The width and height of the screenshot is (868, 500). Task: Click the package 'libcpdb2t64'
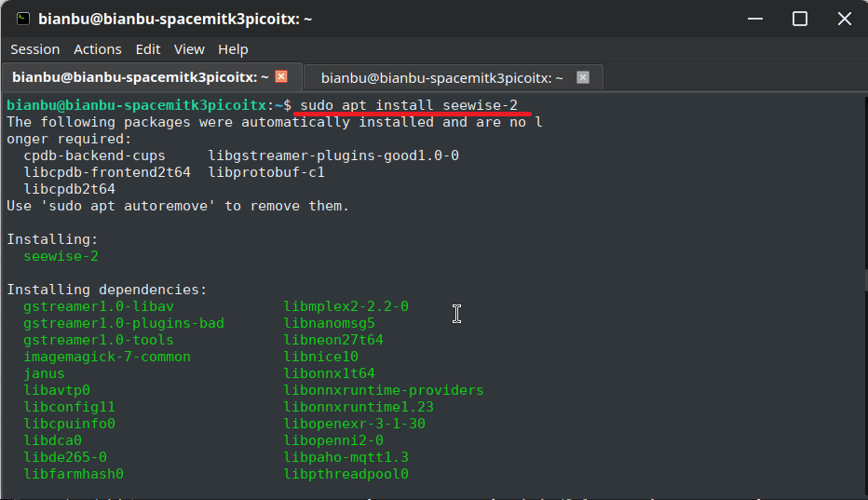(x=69, y=189)
